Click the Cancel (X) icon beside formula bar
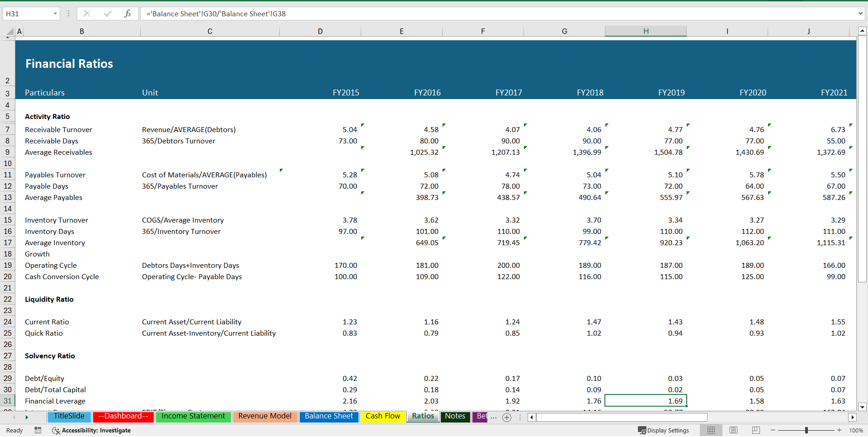868x437 pixels. coord(87,14)
